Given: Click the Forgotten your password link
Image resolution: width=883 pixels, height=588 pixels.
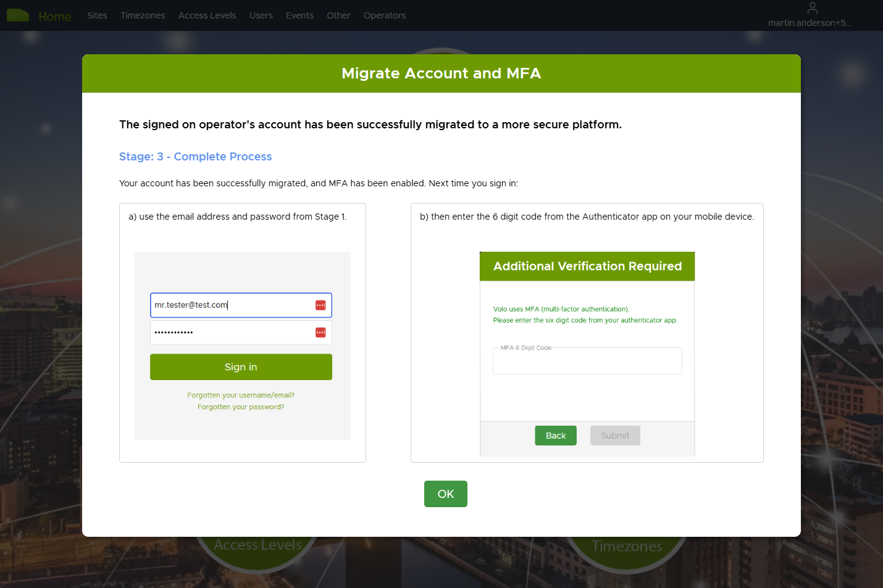Looking at the screenshot, I should coord(241,407).
